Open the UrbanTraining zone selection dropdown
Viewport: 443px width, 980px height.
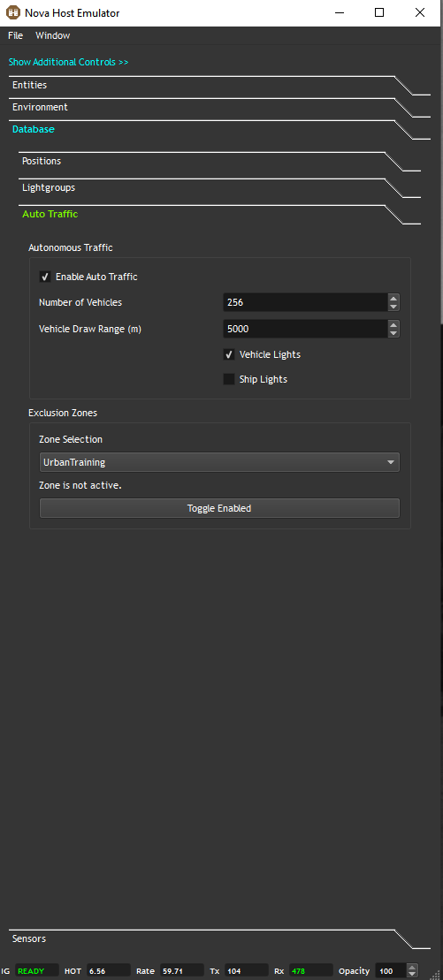tap(219, 462)
